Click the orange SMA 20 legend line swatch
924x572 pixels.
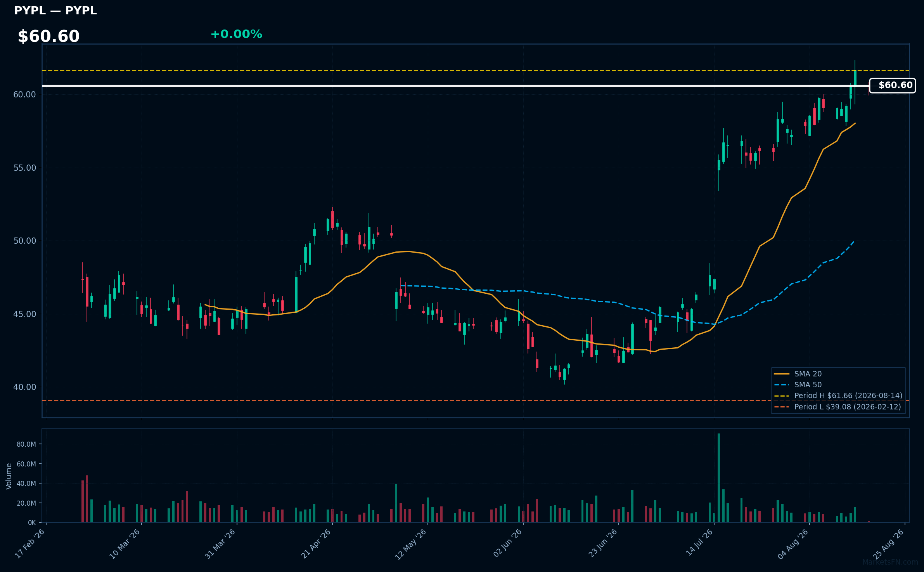[x=781, y=374]
